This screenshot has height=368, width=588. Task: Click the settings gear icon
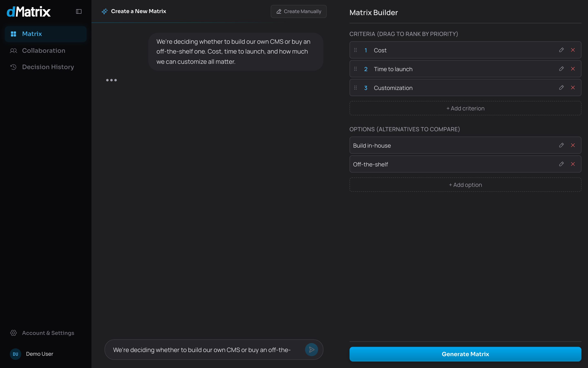pyautogui.click(x=13, y=333)
